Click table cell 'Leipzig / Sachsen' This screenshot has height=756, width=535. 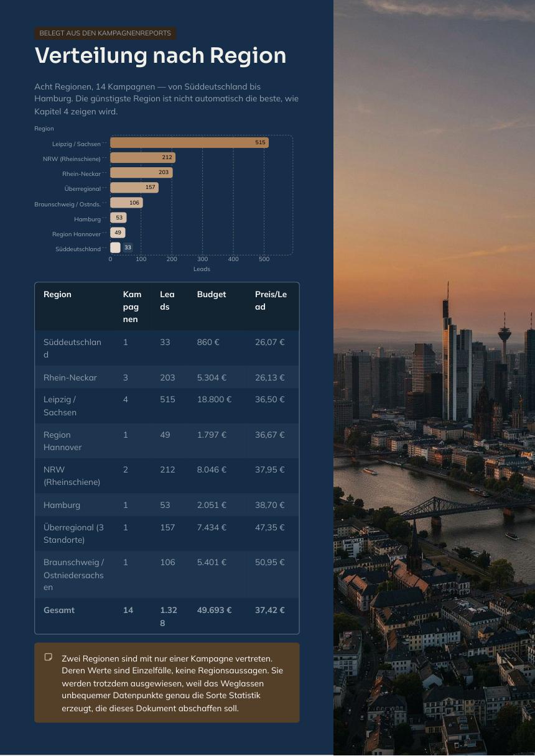tap(60, 406)
